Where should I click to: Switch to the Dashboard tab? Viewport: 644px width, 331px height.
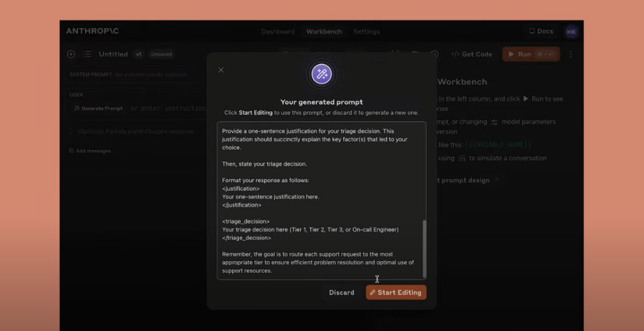(x=278, y=31)
